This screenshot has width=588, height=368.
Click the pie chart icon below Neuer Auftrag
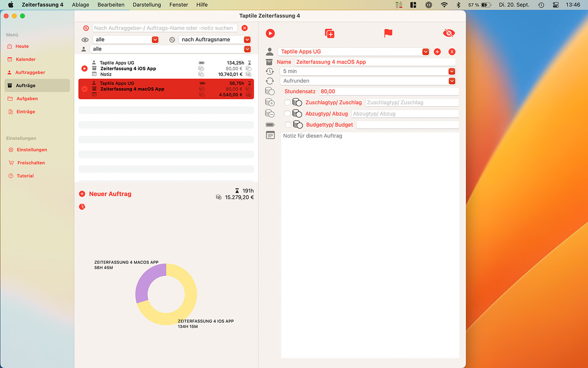82,207
